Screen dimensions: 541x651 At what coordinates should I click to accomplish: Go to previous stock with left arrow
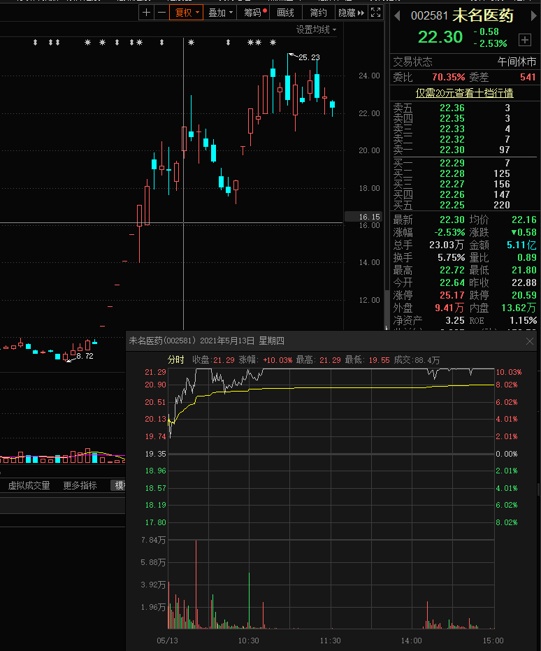397,16
